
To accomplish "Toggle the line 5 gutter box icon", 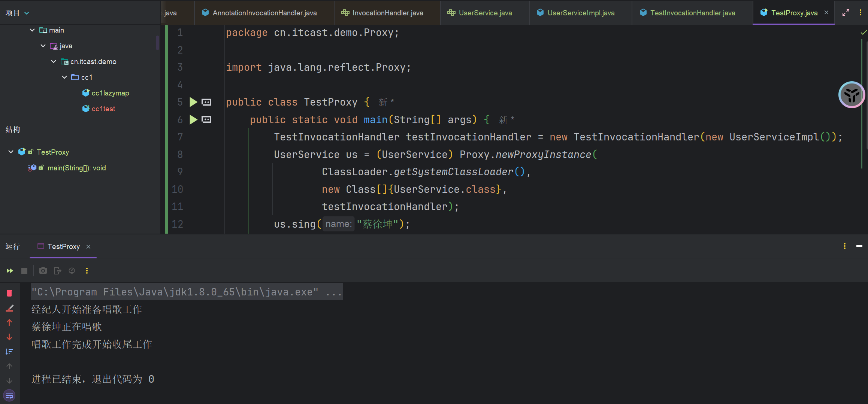I will [x=206, y=102].
